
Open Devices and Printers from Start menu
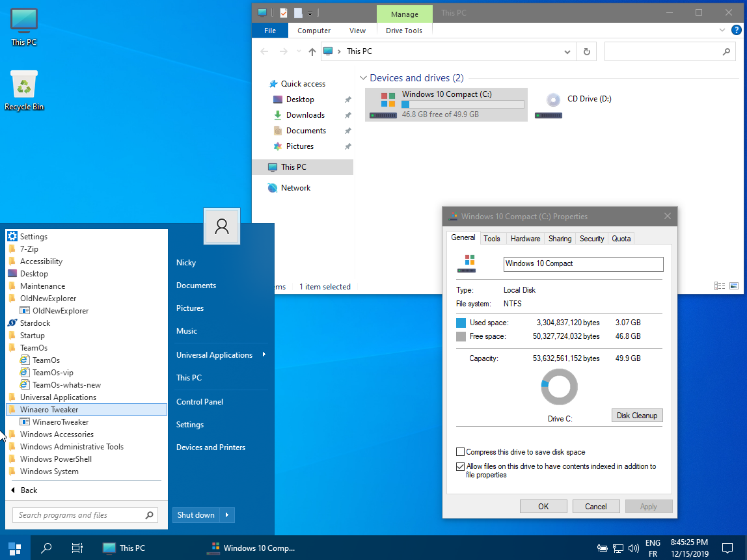(x=211, y=447)
